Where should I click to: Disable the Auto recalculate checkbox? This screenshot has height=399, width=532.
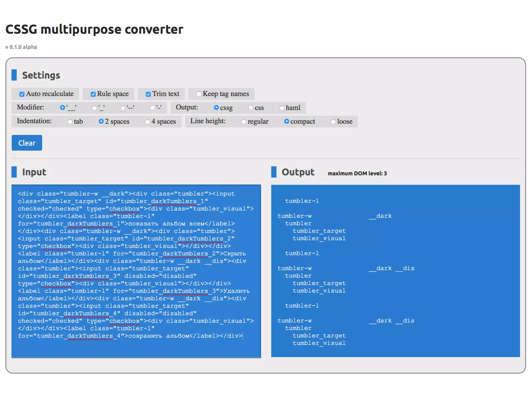22,94
